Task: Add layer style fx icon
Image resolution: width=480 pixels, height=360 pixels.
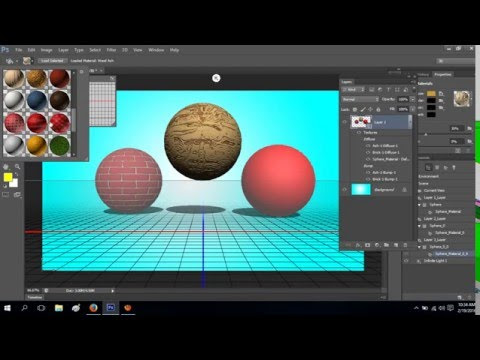Action: point(358,245)
